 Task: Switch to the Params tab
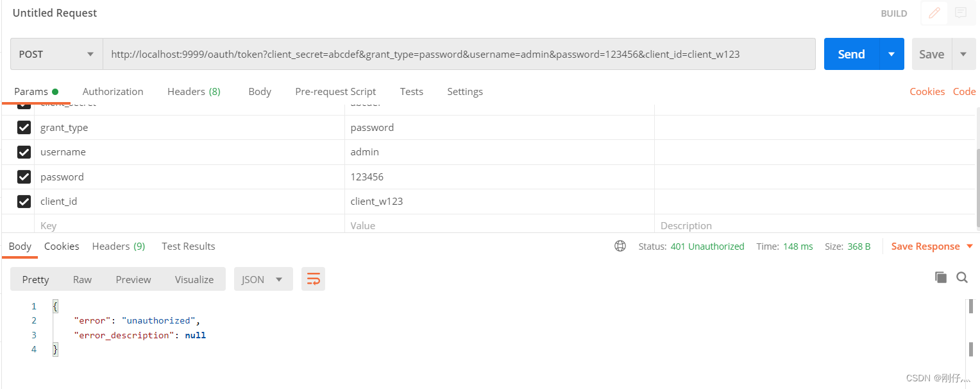(36, 91)
